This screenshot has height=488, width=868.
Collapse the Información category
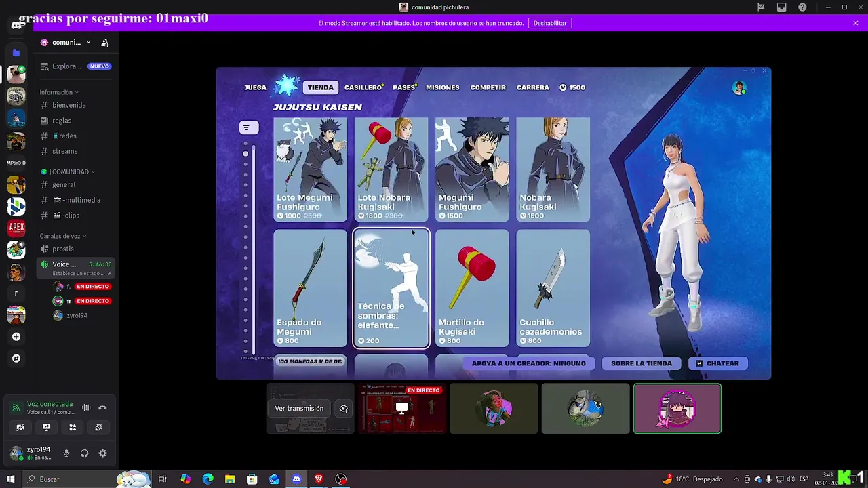(x=58, y=92)
